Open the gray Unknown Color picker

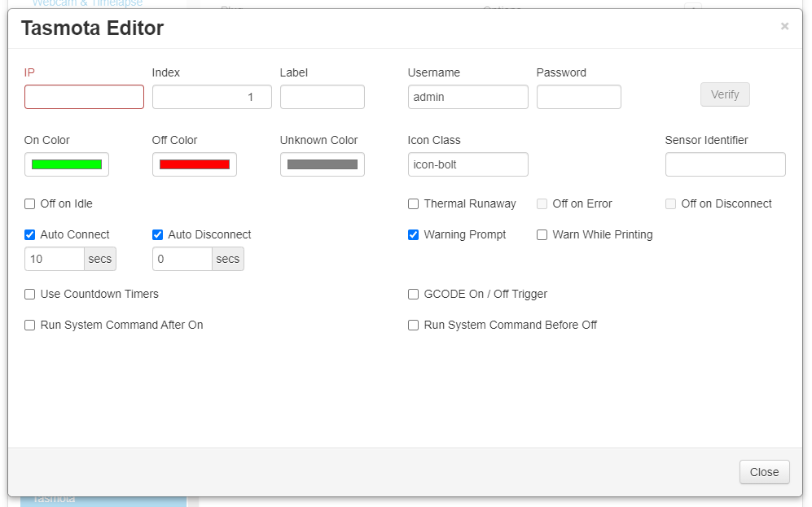click(322, 164)
